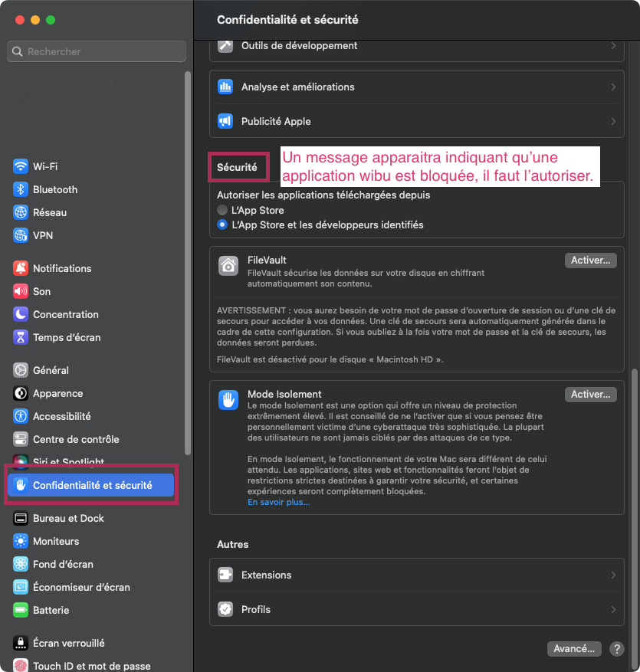Open the Extensions chevron

(613, 575)
